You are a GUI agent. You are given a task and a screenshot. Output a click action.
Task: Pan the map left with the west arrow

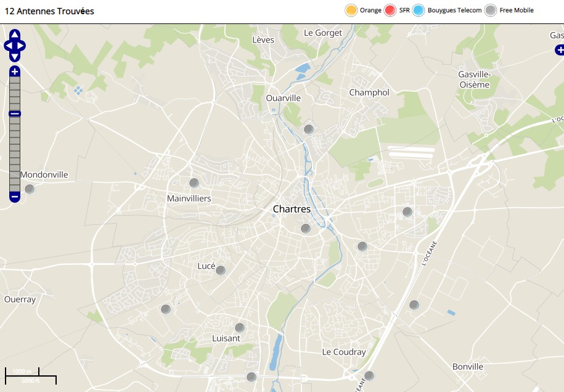pyautogui.click(x=8, y=46)
